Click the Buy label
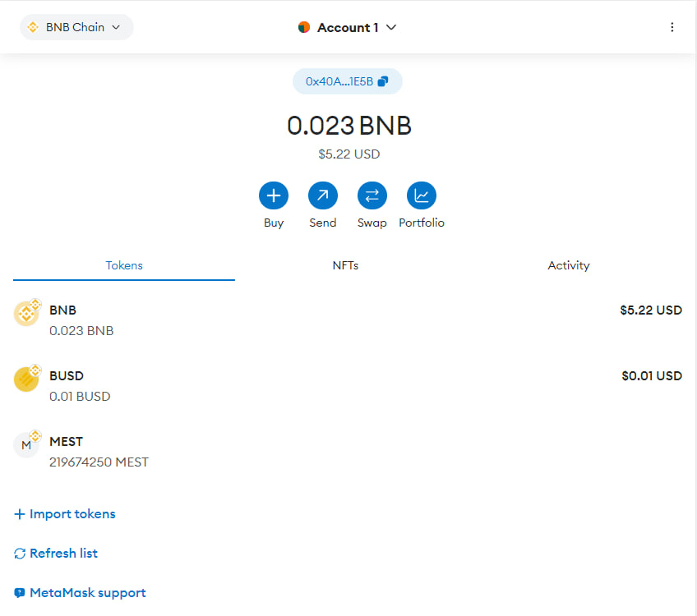The height and width of the screenshot is (616, 697). point(274,223)
